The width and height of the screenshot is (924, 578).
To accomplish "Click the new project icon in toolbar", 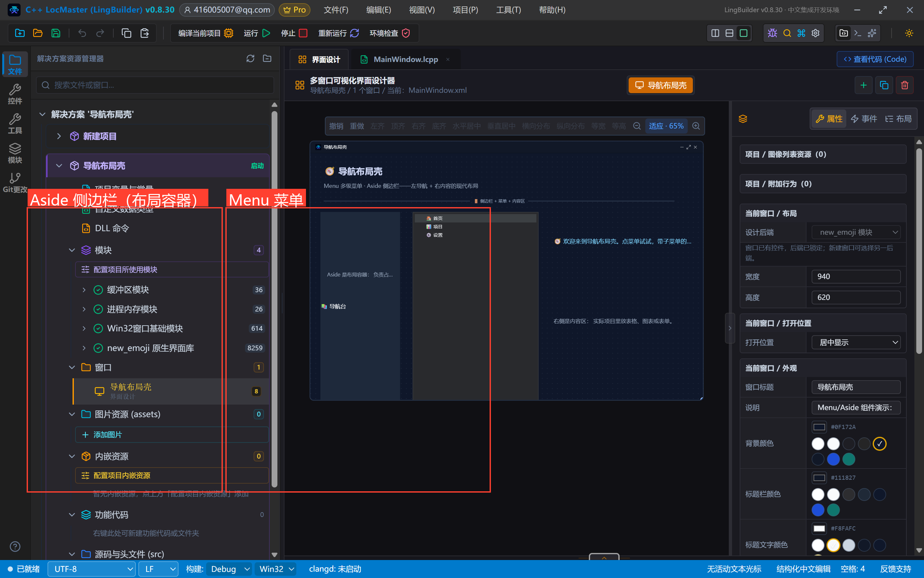I will pyautogui.click(x=20, y=33).
